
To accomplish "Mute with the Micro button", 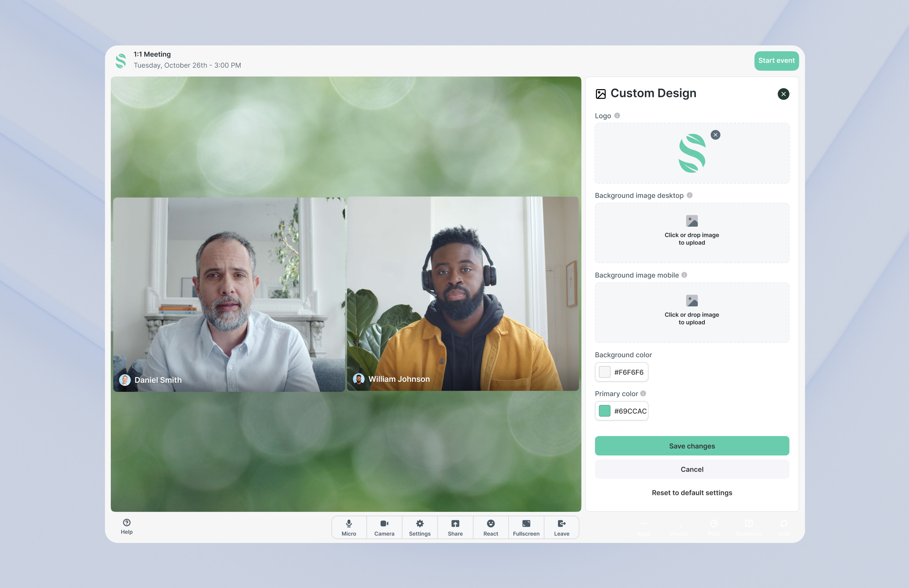I will point(349,527).
